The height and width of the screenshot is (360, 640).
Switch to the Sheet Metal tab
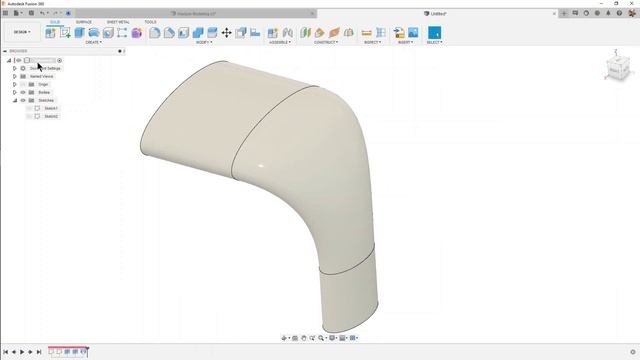[118, 22]
